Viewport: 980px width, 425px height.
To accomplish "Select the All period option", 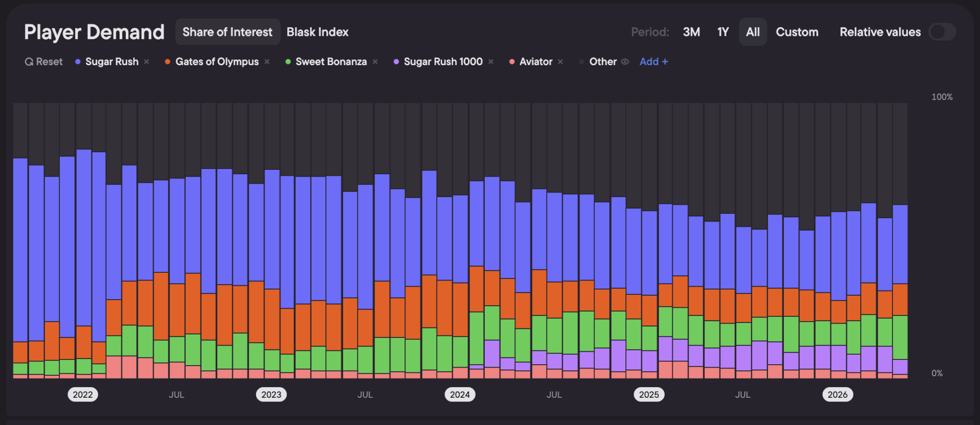I will coord(753,32).
